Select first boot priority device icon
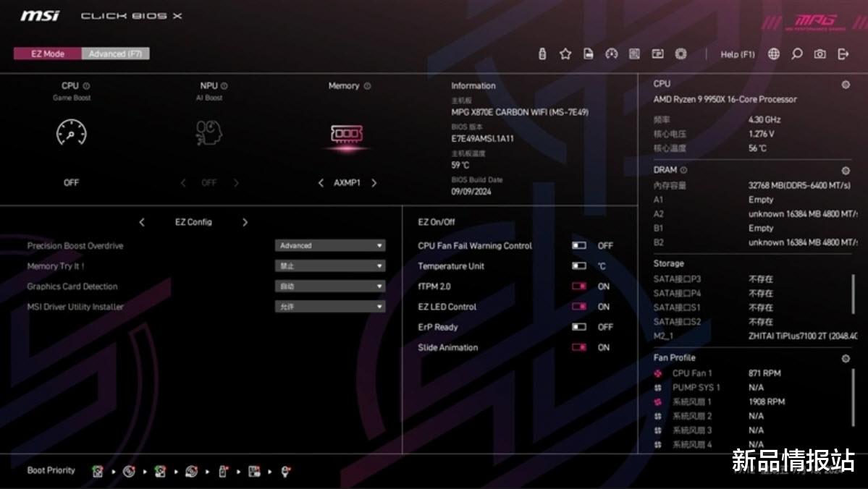The image size is (868, 489). click(x=98, y=472)
